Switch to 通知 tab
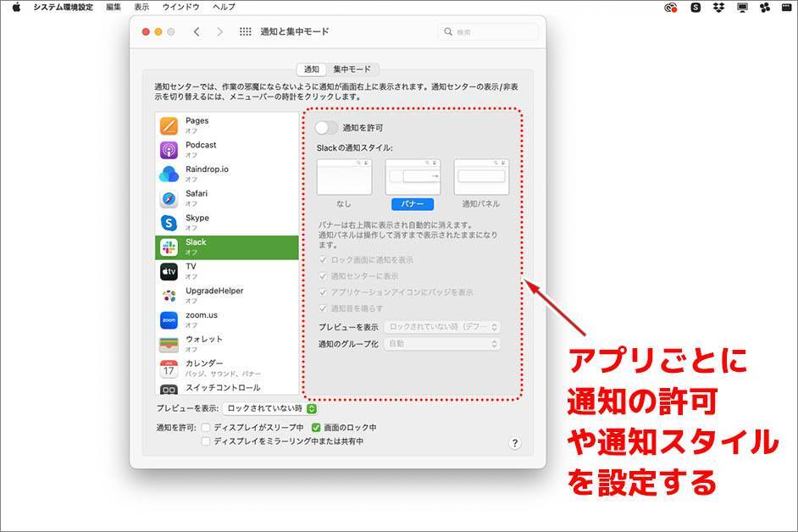The height and width of the screenshot is (532, 798). pyautogui.click(x=312, y=69)
